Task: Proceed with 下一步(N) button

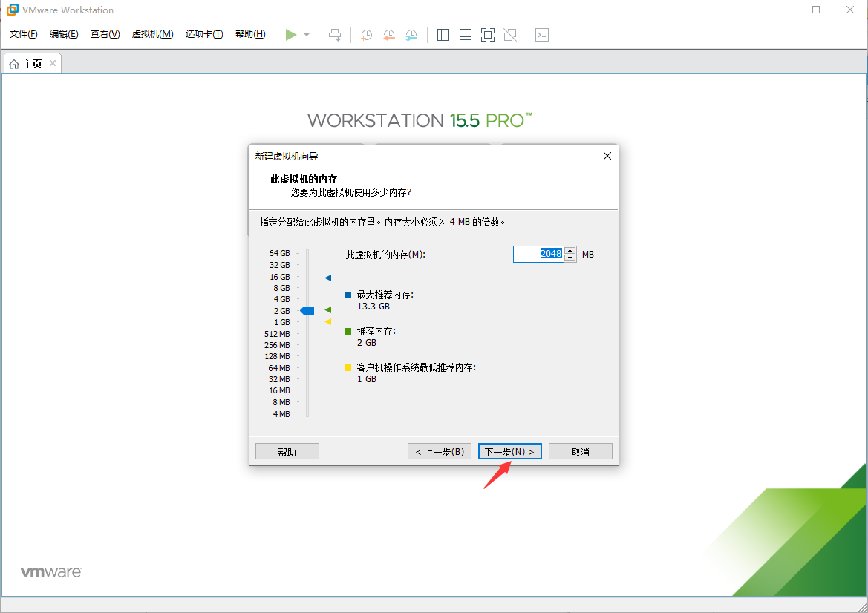Action: click(510, 451)
